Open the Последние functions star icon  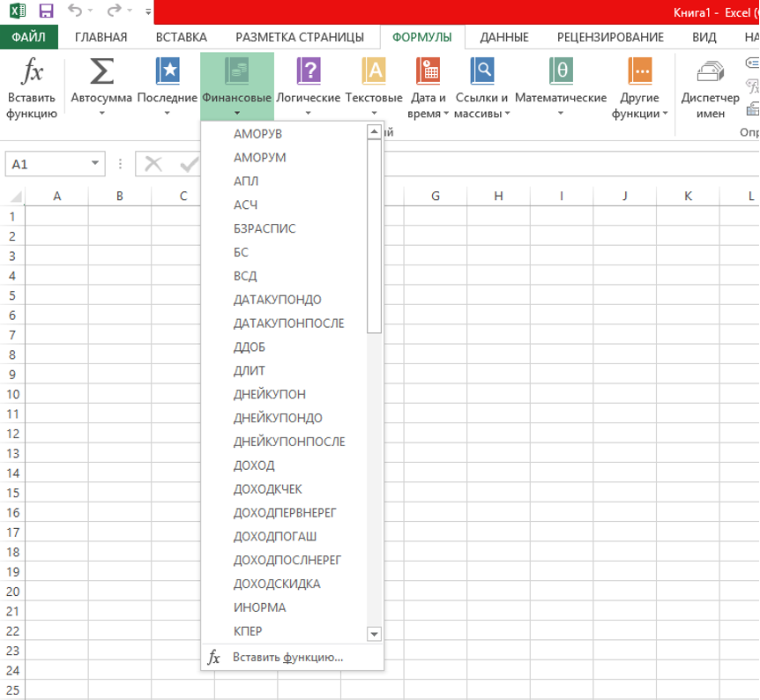point(168,71)
